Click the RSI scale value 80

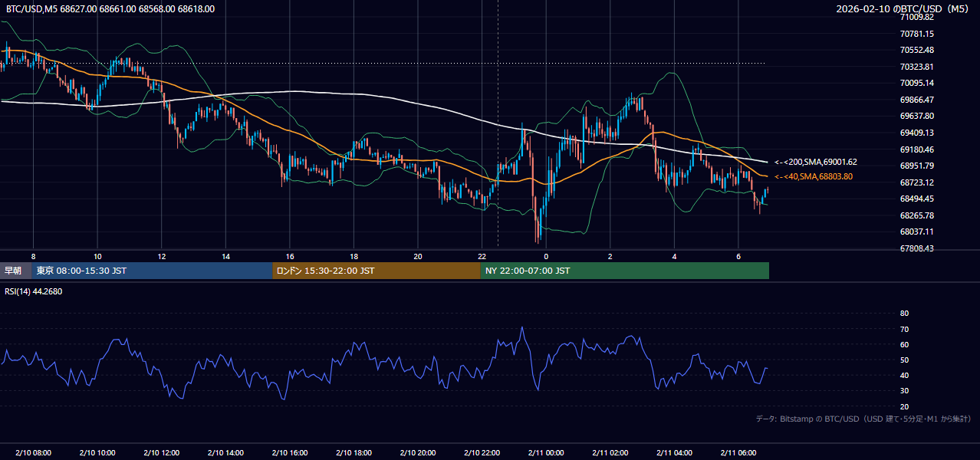(x=904, y=314)
